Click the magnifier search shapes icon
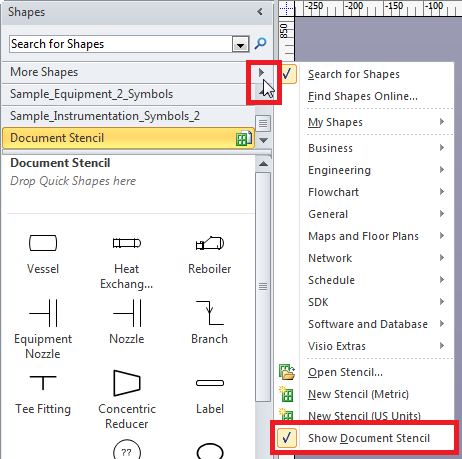 [x=260, y=44]
